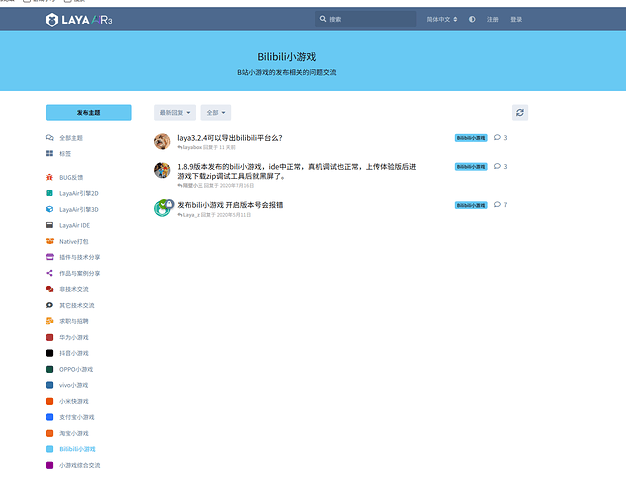The image size is (626, 499).
Task: Click Bilibili小游戏 tag on laya3.2.4 topic
Action: click(x=471, y=138)
